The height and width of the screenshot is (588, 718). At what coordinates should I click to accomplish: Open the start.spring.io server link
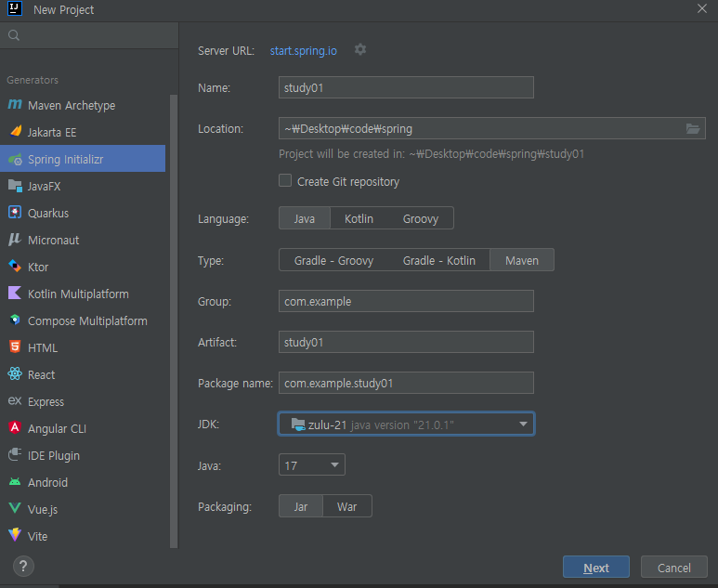(304, 50)
